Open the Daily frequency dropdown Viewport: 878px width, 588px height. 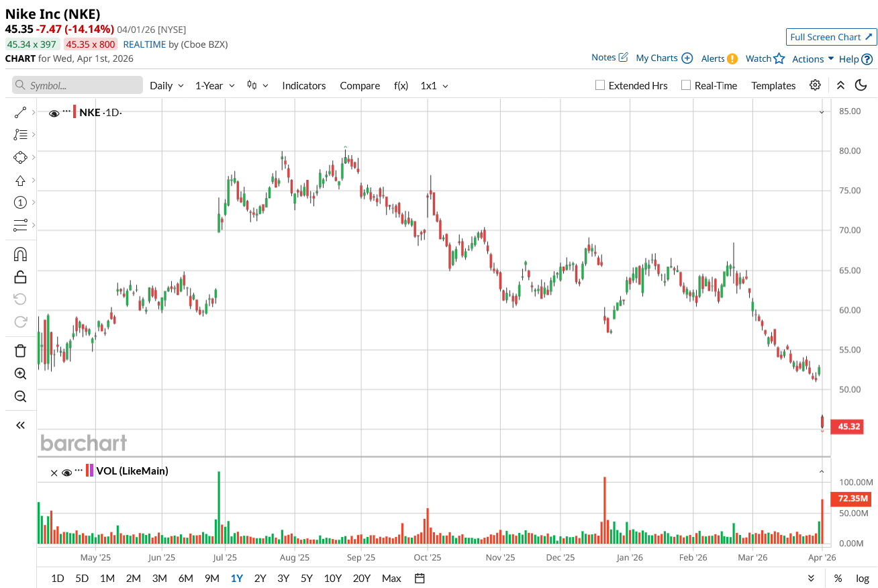point(166,85)
